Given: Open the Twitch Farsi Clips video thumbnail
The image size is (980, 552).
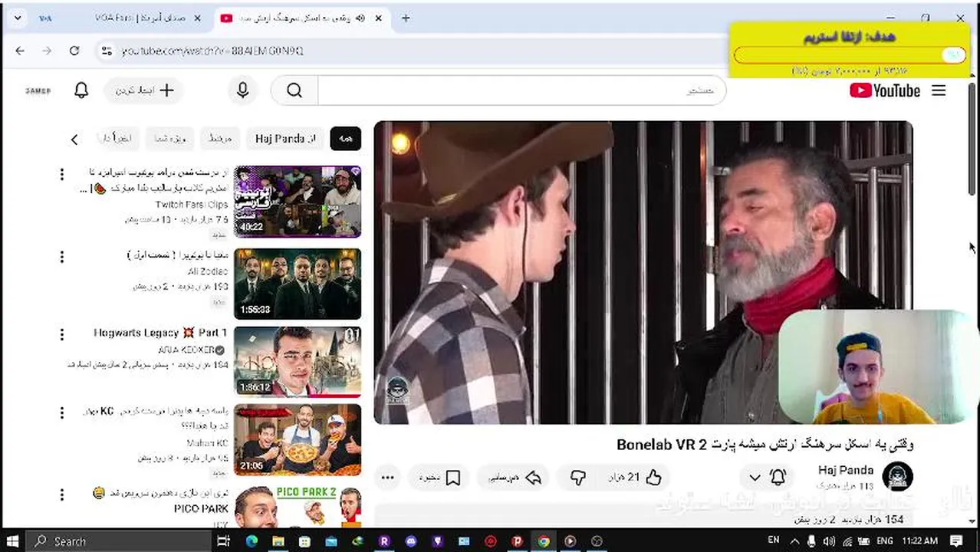Looking at the screenshot, I should point(298,202).
